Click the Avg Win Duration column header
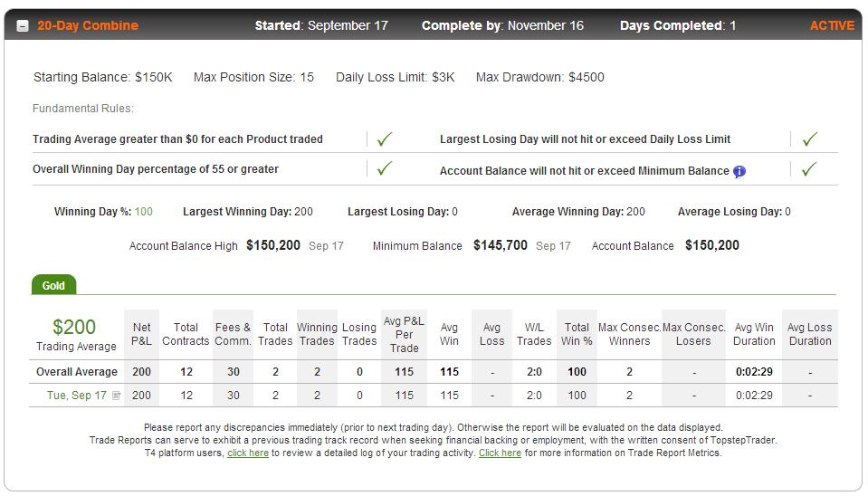Image resolution: width=868 pixels, height=496 pixels. click(x=754, y=334)
